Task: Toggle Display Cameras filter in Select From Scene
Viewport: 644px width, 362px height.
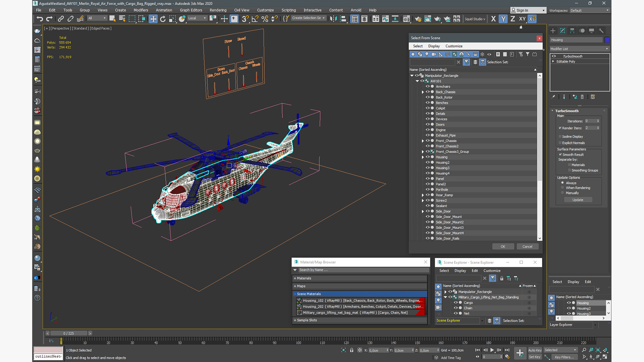Action: (x=434, y=54)
